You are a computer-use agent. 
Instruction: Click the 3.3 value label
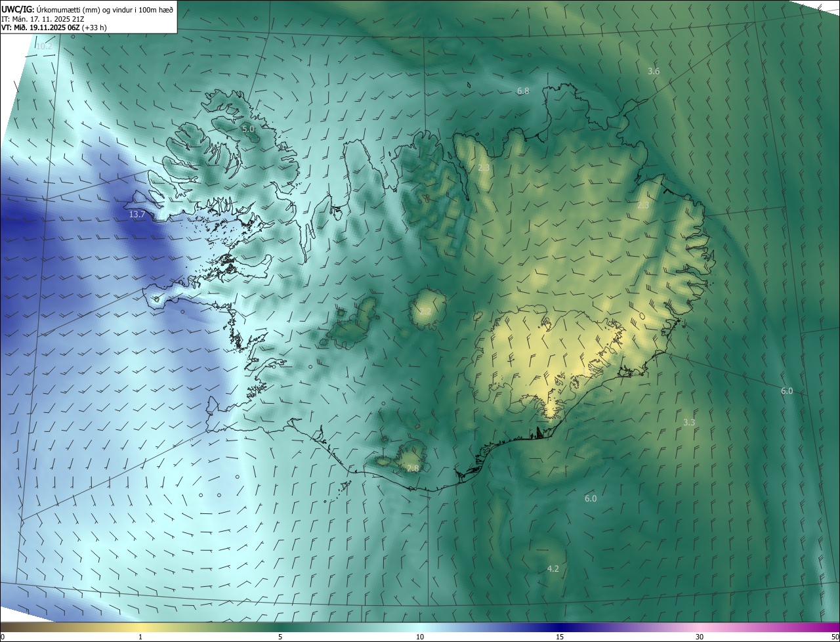tap(689, 422)
